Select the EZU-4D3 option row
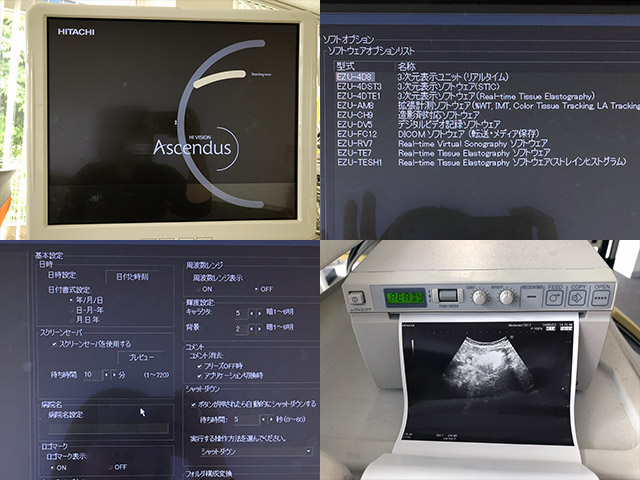This screenshot has height=480, width=640. pyautogui.click(x=488, y=77)
